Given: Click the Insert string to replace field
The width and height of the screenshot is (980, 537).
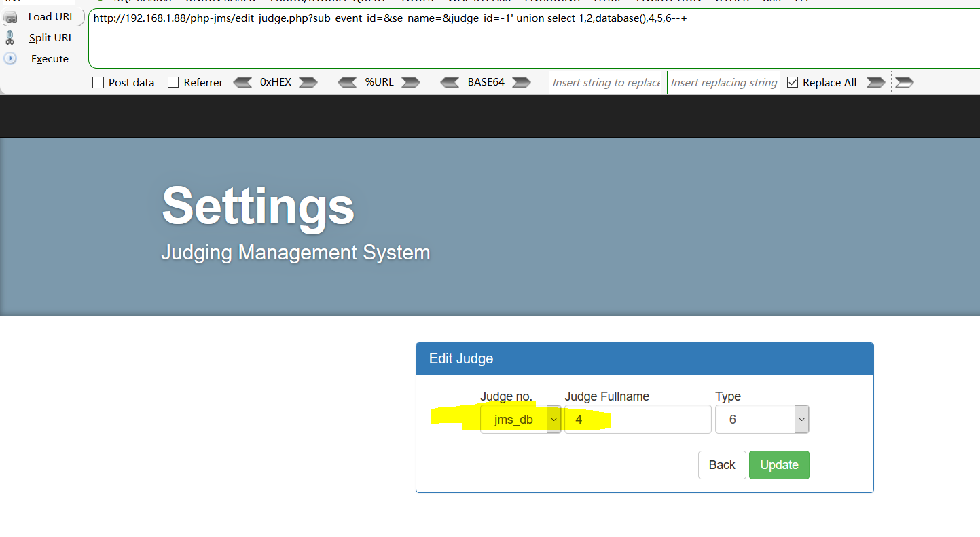Looking at the screenshot, I should point(605,82).
